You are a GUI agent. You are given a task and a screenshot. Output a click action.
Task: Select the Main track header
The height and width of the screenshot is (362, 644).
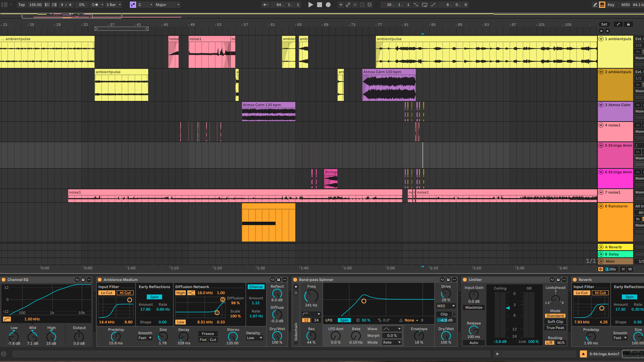[x=615, y=261]
